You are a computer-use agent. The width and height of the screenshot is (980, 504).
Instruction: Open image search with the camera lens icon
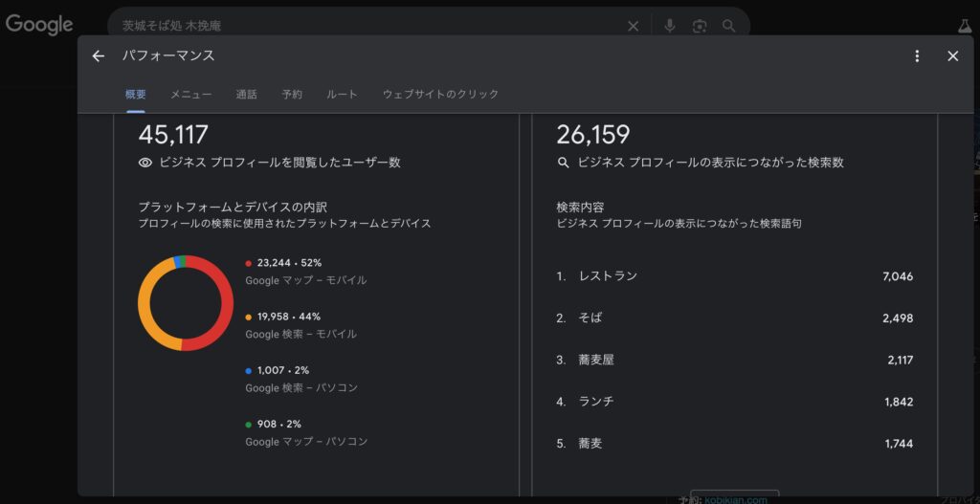pos(700,26)
